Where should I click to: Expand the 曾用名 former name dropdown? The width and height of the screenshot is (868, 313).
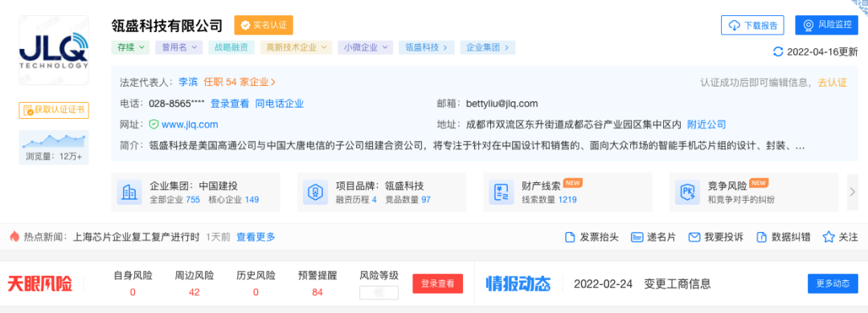click(x=178, y=47)
